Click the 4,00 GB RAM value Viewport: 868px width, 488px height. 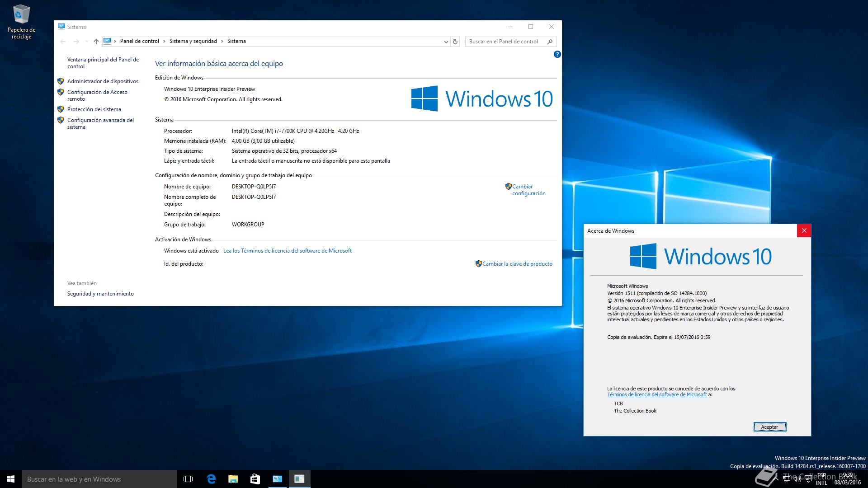point(263,141)
